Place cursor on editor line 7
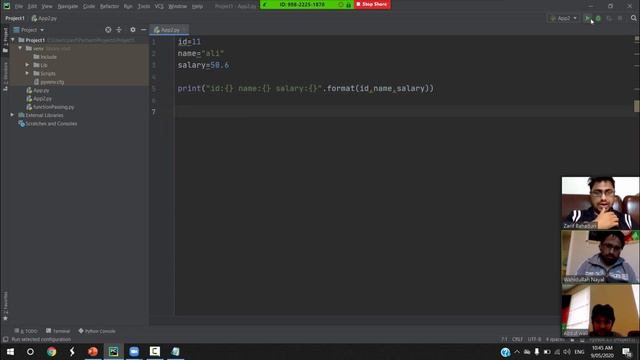 pos(404,112)
